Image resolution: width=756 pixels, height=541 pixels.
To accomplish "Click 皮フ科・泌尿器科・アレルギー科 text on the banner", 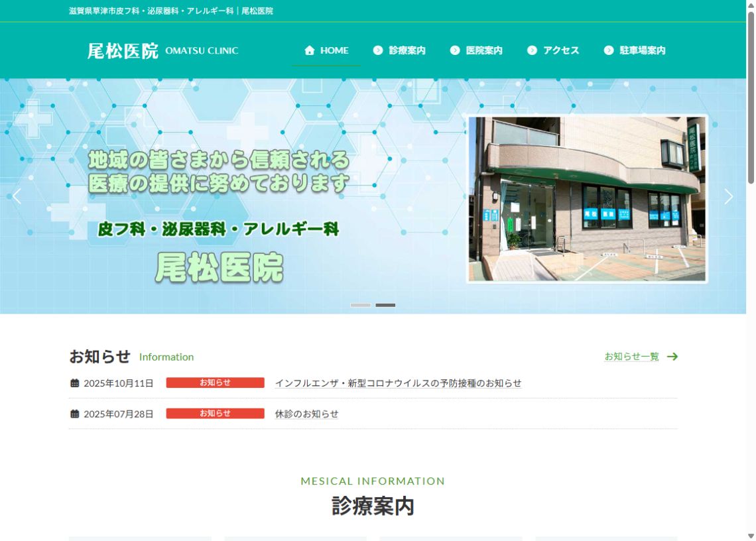I will (218, 229).
